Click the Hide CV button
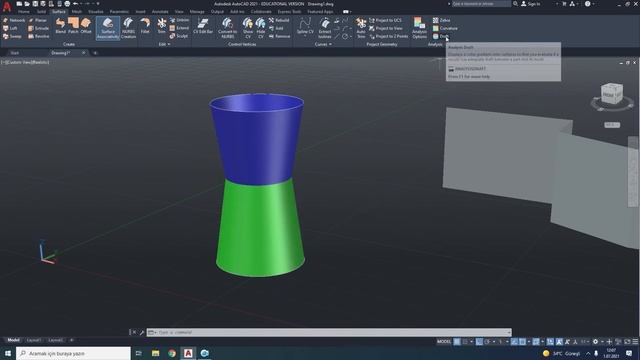Image resolution: width=640 pixels, height=360 pixels. pyautogui.click(x=260, y=28)
